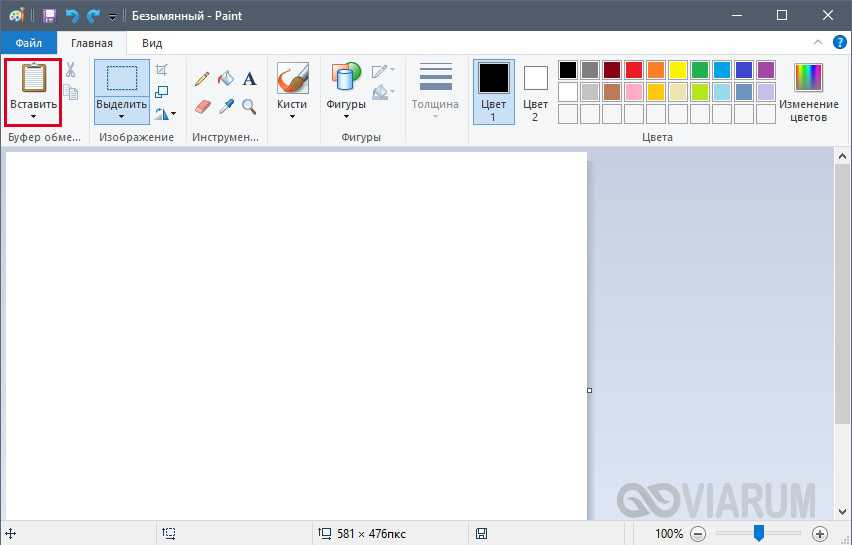
Task: Expand the Фигуры shapes gallery
Action: click(x=346, y=90)
